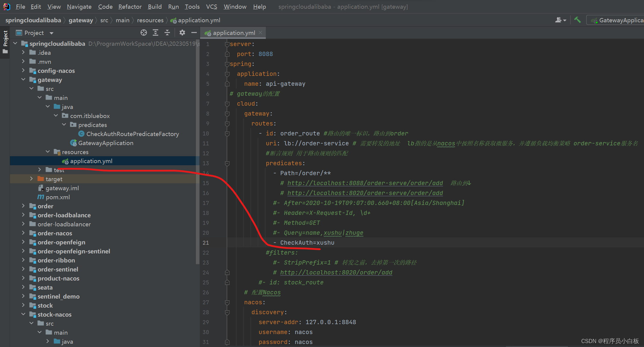
Task: Click the localhost:8020/order/add link on line 24
Action: (336, 272)
